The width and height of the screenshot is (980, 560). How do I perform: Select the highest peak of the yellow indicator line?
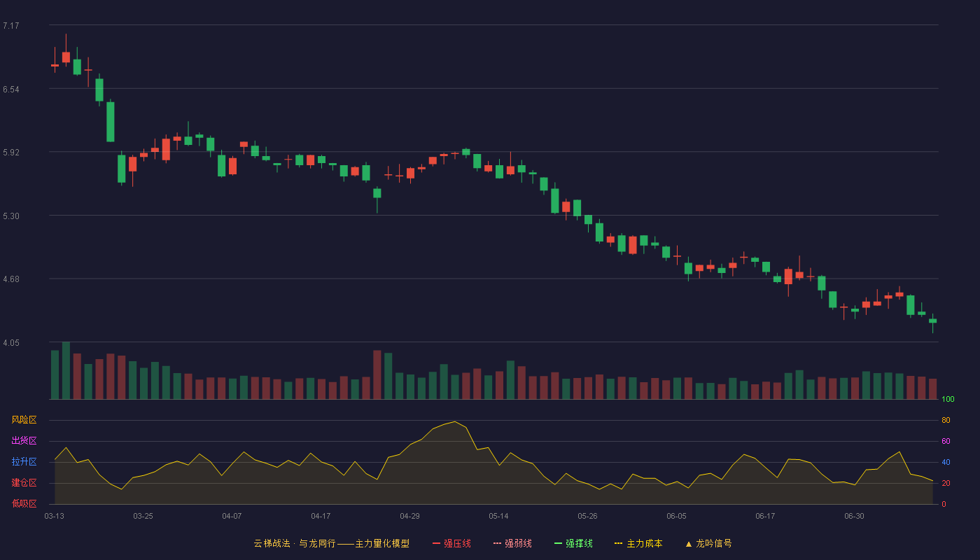(x=455, y=421)
